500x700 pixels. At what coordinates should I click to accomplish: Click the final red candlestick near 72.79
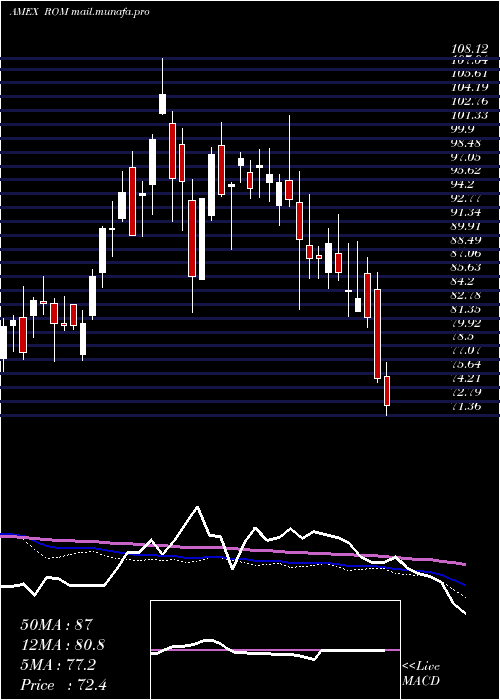coord(387,391)
